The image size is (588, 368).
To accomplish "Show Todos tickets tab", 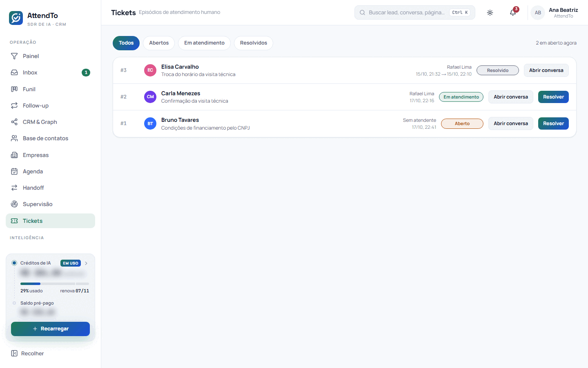I will [x=126, y=43].
